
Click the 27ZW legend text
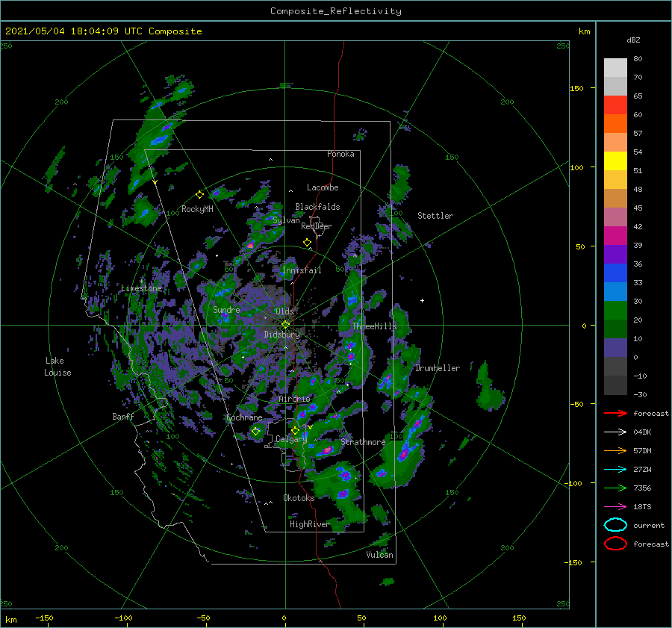tap(642, 470)
